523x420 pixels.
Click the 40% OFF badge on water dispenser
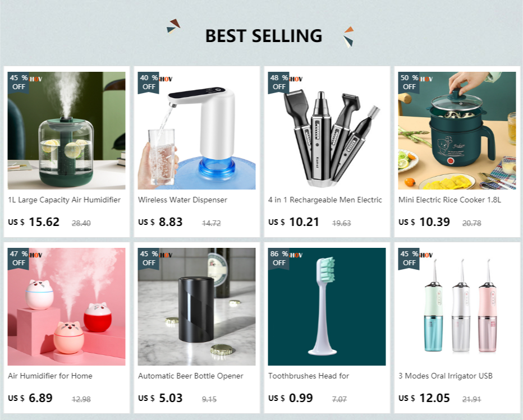coord(149,82)
